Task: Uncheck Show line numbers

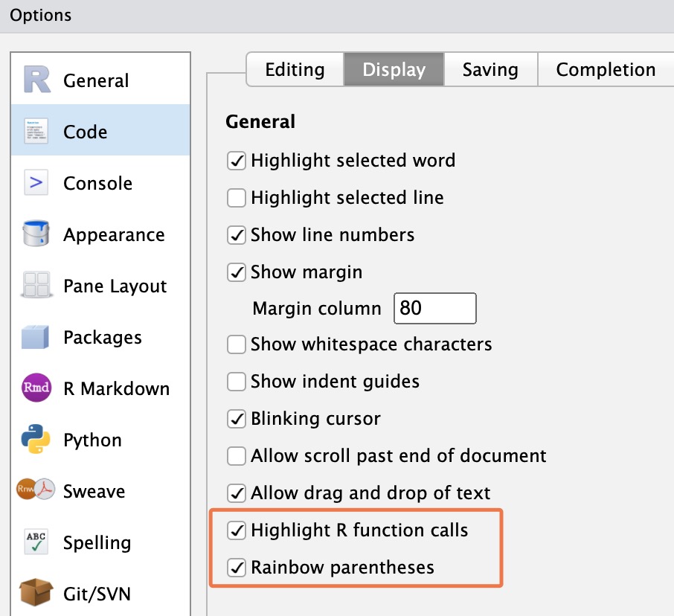Action: (236, 234)
